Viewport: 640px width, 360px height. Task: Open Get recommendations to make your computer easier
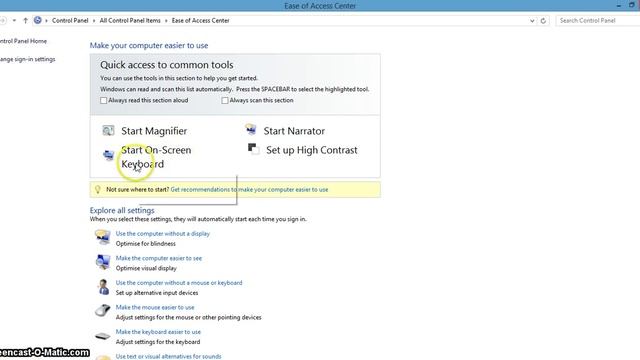coord(249,189)
